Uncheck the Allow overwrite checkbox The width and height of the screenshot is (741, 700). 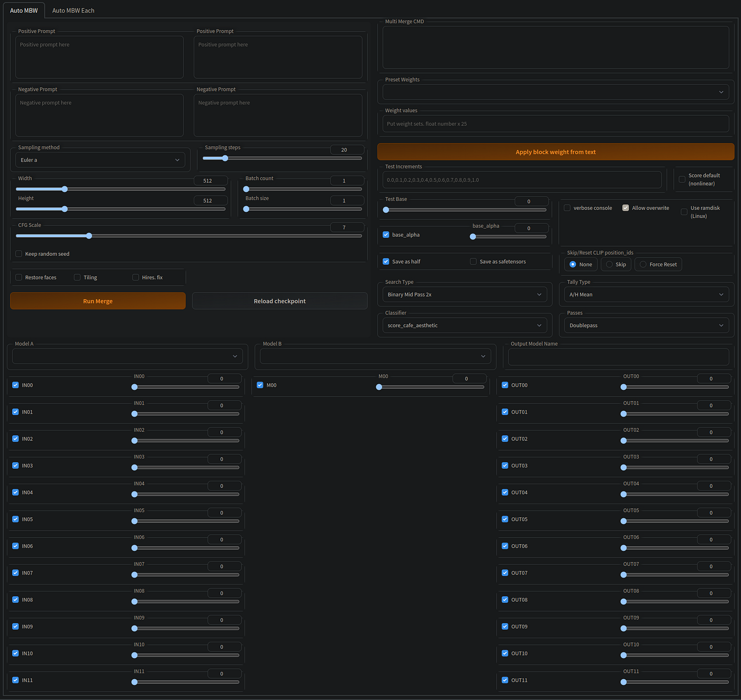point(626,208)
